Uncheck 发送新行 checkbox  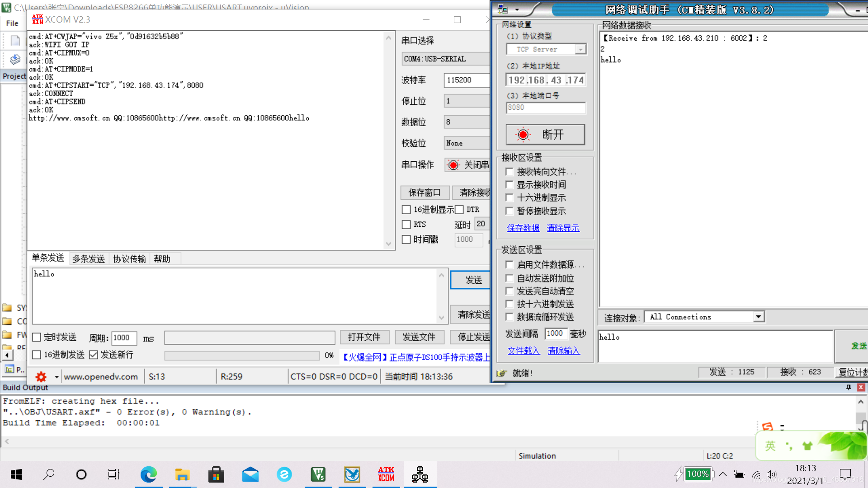94,355
